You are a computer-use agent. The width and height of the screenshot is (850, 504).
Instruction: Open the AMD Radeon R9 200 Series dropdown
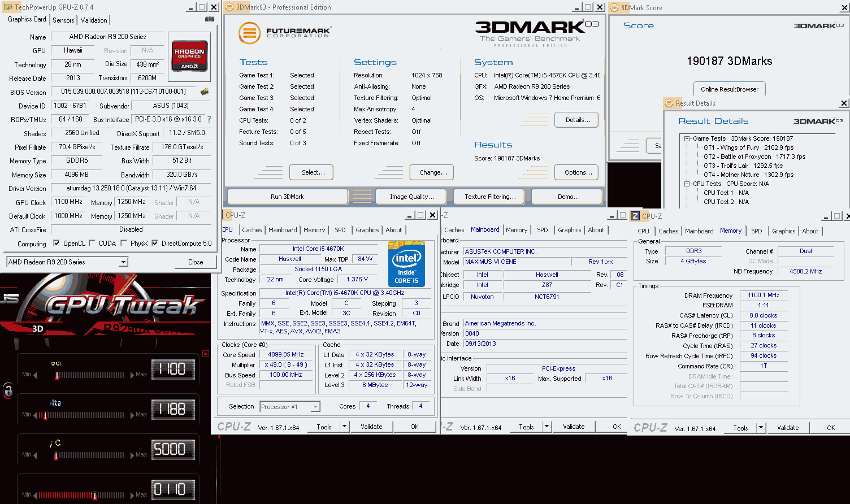click(123, 262)
